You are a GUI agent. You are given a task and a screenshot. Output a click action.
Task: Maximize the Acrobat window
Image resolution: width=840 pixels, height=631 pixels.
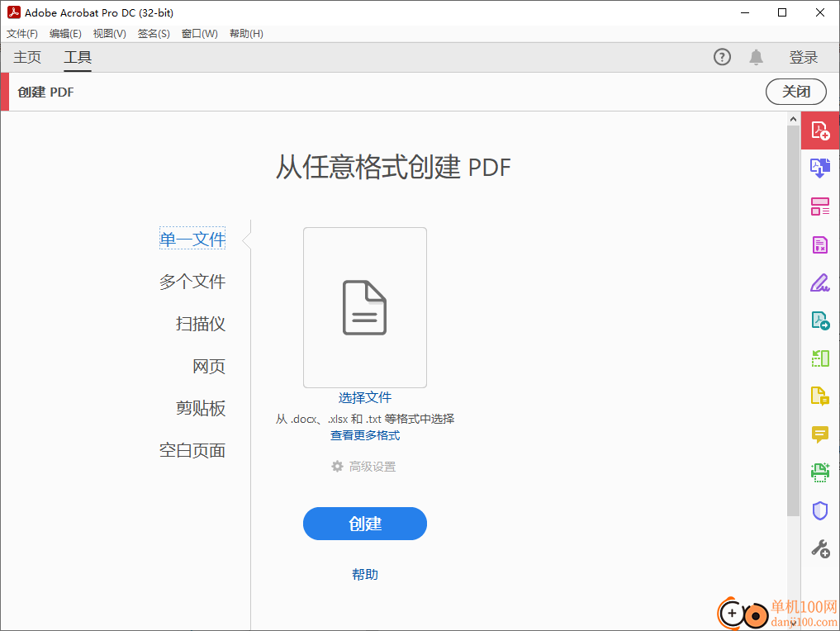coord(782,12)
